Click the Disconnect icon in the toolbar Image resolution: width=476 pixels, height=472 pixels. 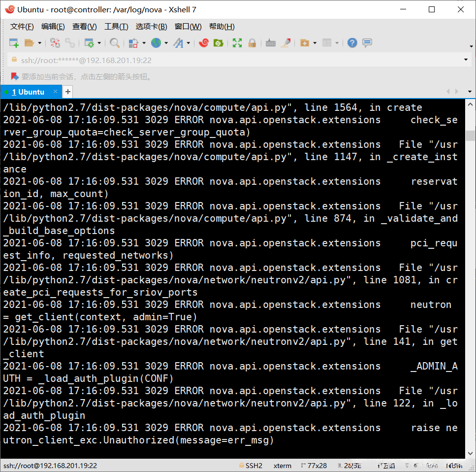[x=55, y=43]
